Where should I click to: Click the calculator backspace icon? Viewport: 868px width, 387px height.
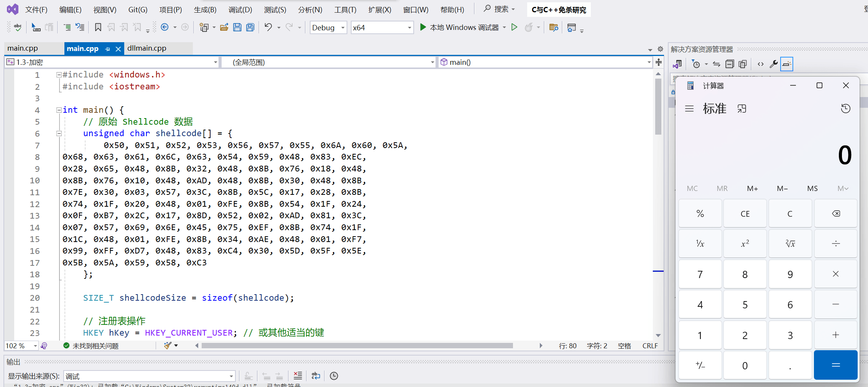836,214
